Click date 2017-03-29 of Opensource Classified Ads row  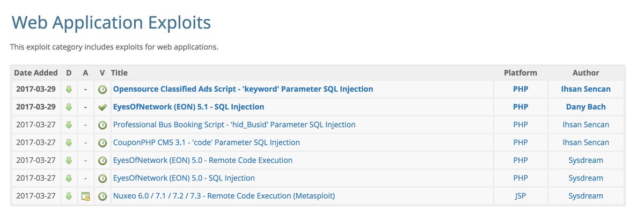point(36,89)
